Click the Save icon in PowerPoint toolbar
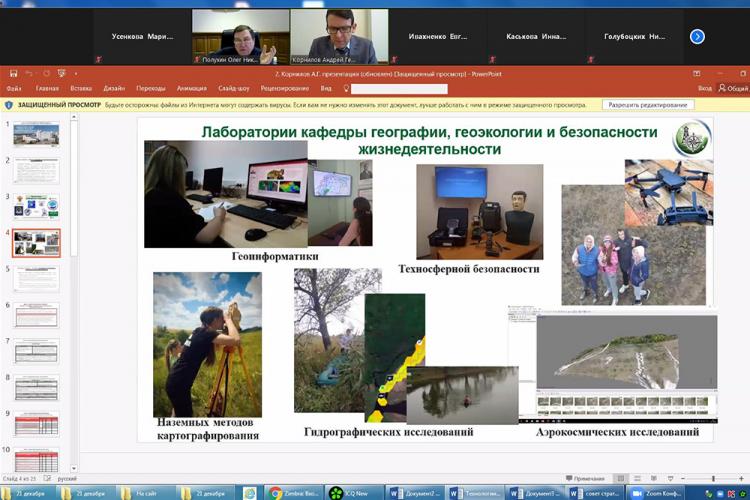 [13, 74]
